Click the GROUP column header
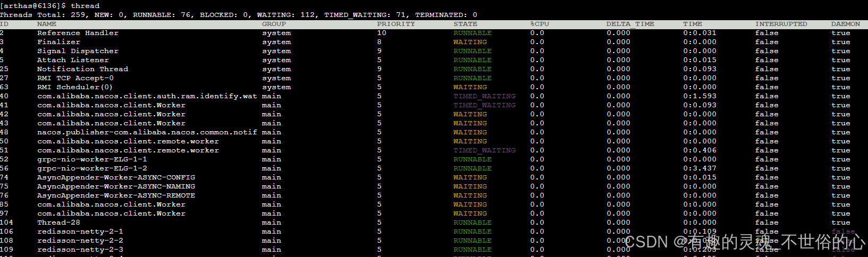 pyautogui.click(x=274, y=24)
